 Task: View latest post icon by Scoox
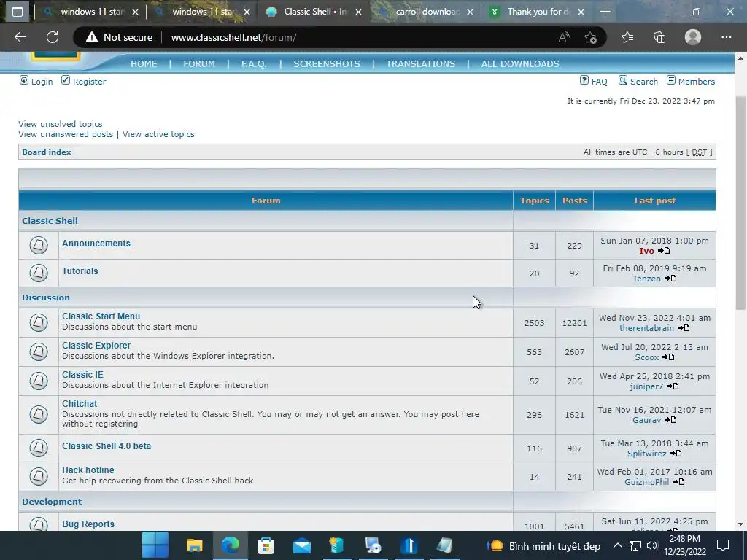click(668, 357)
